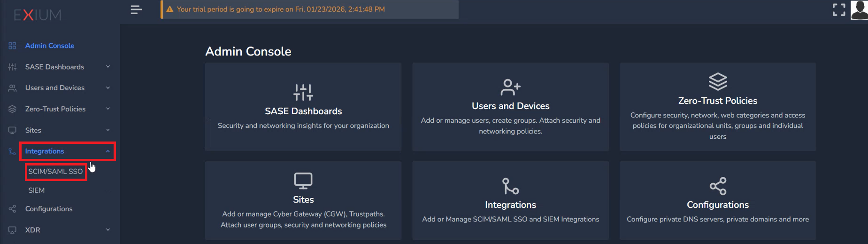Screen dimensions: 868x244
Task: Open Sites sidebar menu
Action: click(x=33, y=130)
